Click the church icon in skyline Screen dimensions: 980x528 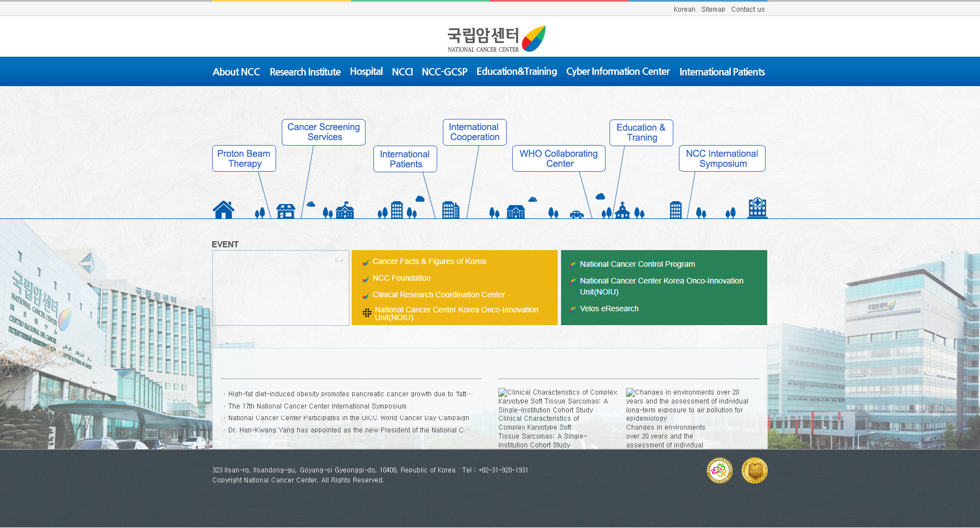coord(622,210)
